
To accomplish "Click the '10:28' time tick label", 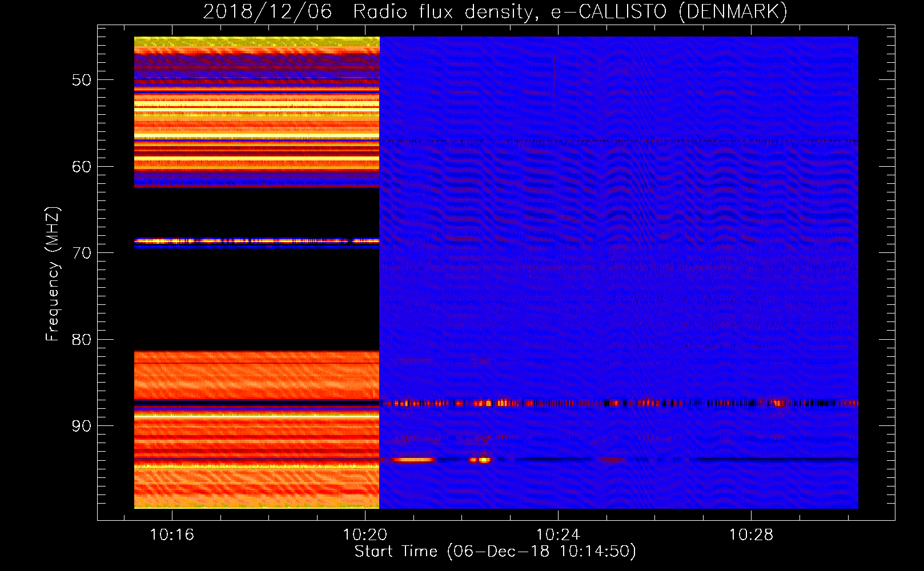I will point(751,535).
